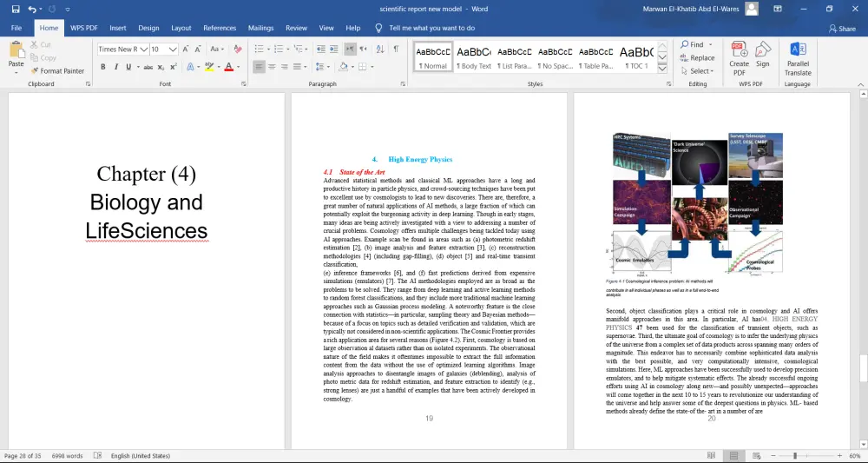Screen dimensions: 868x463
Task: Toggle strikethrough formatting
Action: pyautogui.click(x=148, y=67)
